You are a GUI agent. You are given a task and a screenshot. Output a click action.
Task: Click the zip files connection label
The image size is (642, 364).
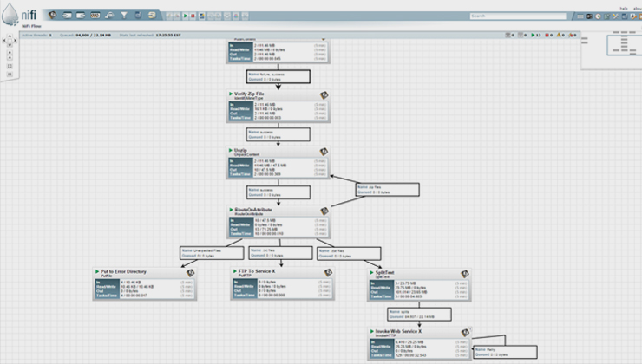point(387,189)
